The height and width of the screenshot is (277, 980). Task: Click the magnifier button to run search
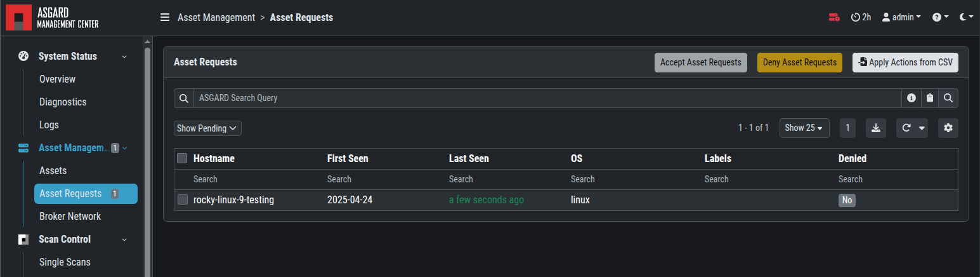[x=948, y=98]
